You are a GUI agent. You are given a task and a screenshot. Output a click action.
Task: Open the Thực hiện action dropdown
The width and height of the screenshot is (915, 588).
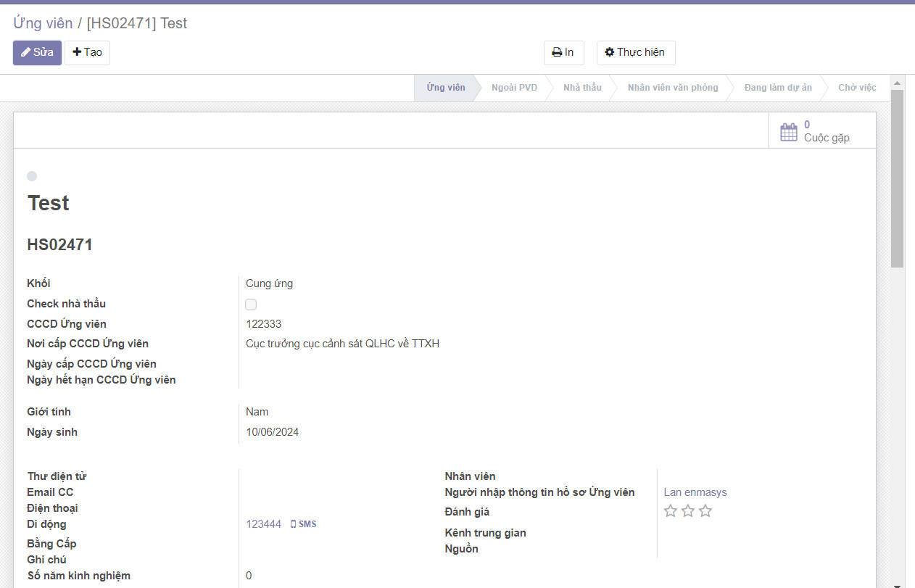tap(635, 52)
